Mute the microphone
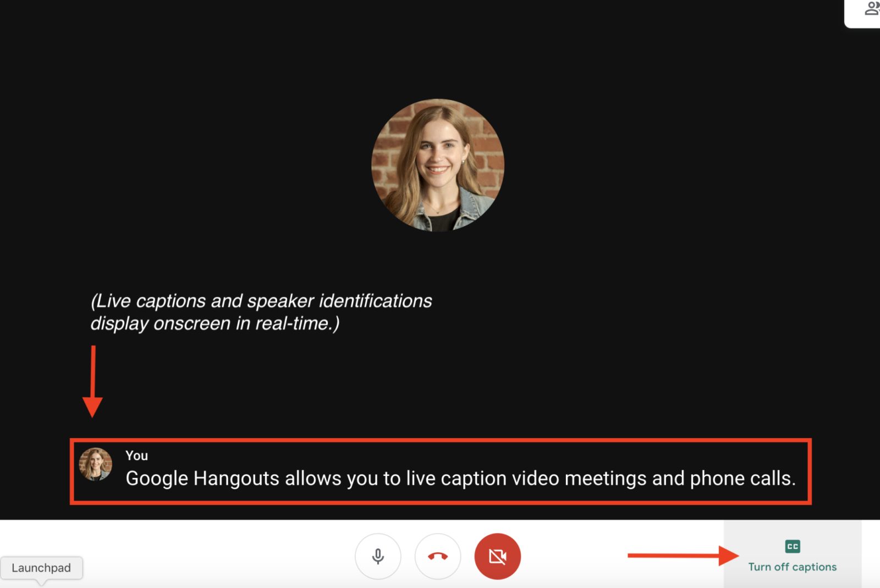Screen dimensions: 880x588 [378, 556]
